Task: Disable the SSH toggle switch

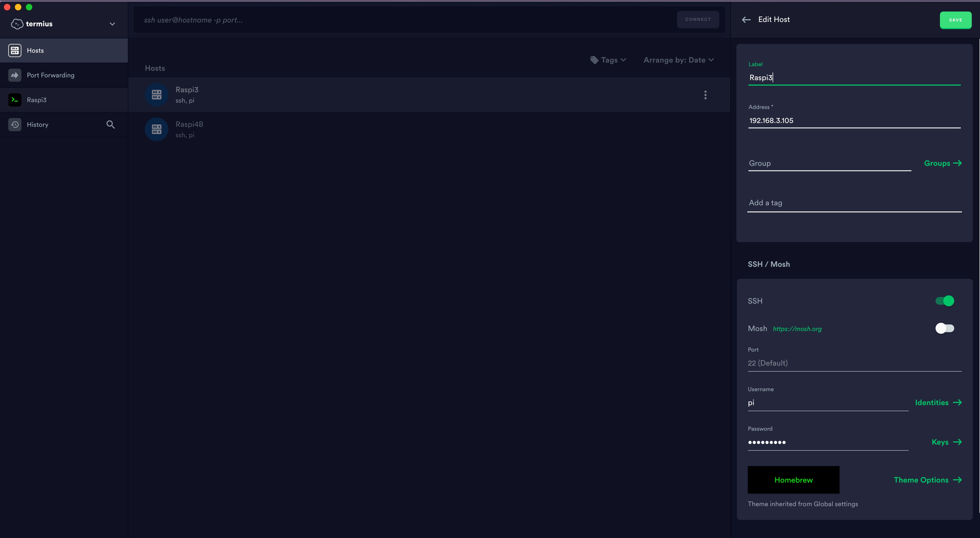Action: [x=945, y=301]
